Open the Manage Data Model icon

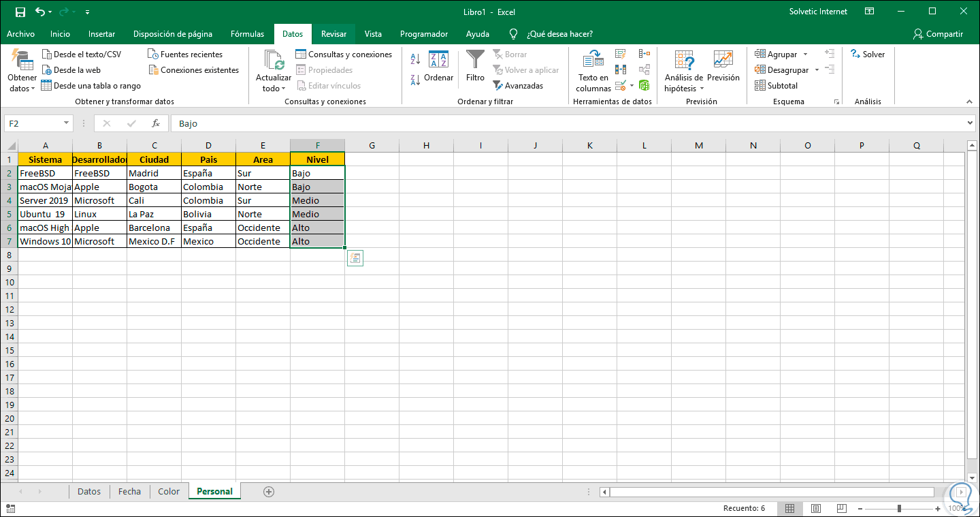click(x=644, y=86)
